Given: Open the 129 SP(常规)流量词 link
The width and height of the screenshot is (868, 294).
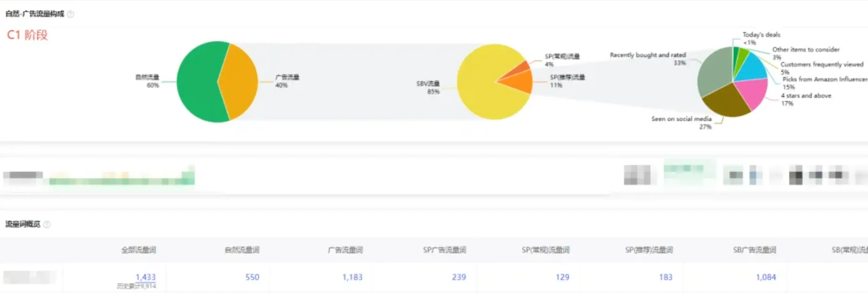Looking at the screenshot, I should pyautogui.click(x=562, y=277).
